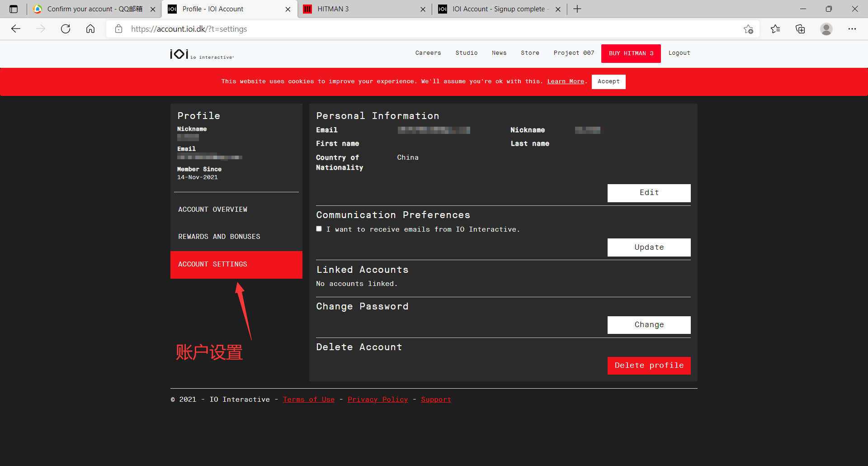Enable receiving emails from IO Interactive
Image resolution: width=868 pixels, height=466 pixels.
click(x=319, y=229)
